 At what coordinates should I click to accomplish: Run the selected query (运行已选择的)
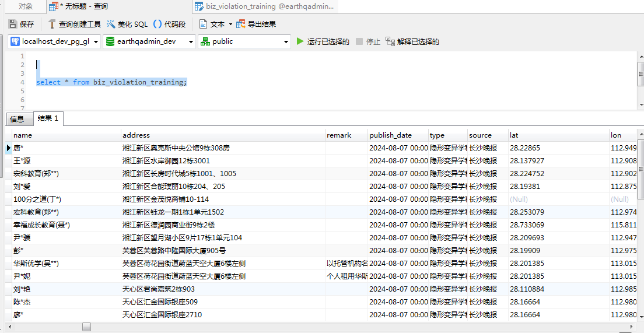[323, 41]
